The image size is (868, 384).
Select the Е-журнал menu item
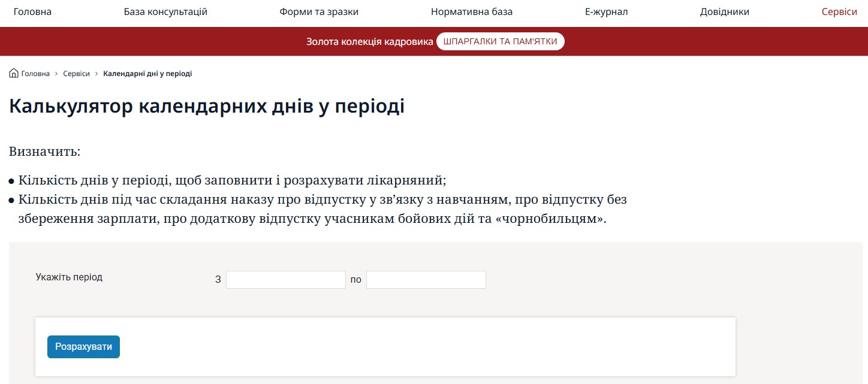coord(606,12)
